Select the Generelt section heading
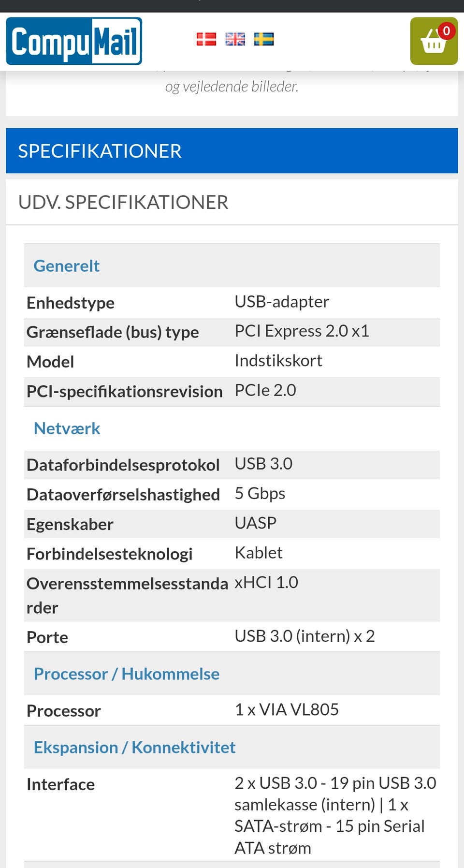The width and height of the screenshot is (464, 868). [67, 266]
